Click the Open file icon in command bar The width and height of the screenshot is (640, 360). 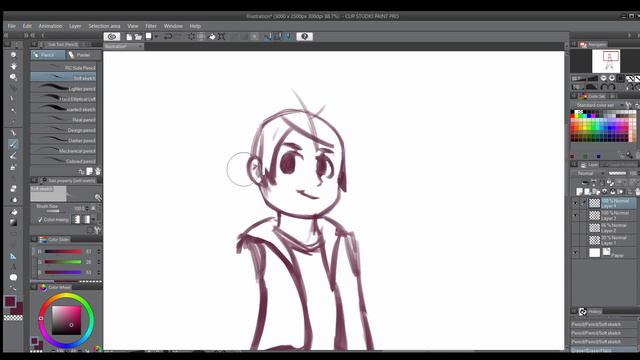pyautogui.click(x=138, y=37)
